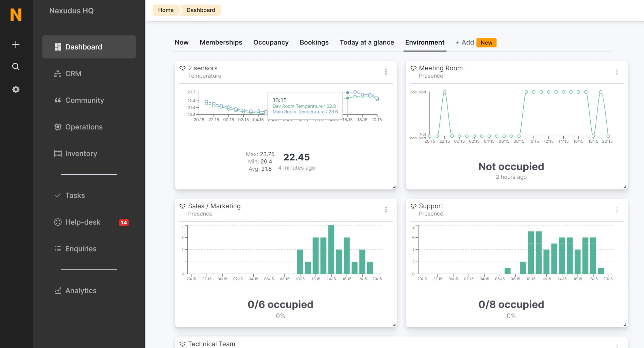Click the plus icon in the left rail
This screenshot has height=348, width=644.
[x=16, y=44]
